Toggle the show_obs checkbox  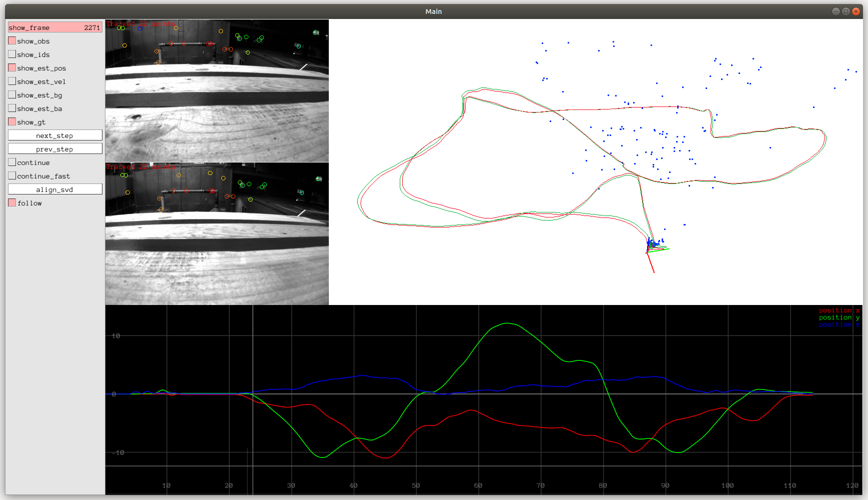(x=12, y=40)
